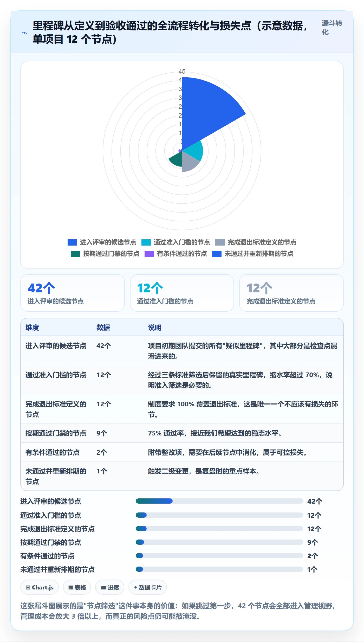Toggle the 进入评审的候选节点 legend item
Image resolution: width=364 pixels, height=642 pixels.
pos(102,242)
